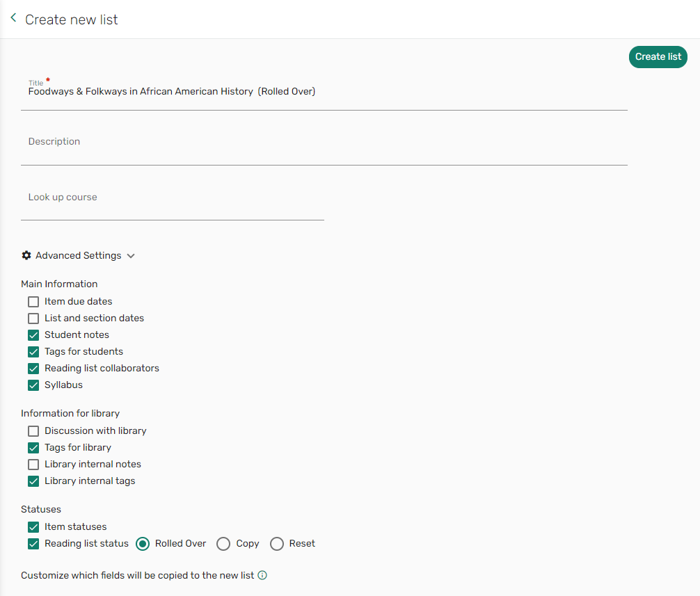Click the Information for library label

point(70,413)
